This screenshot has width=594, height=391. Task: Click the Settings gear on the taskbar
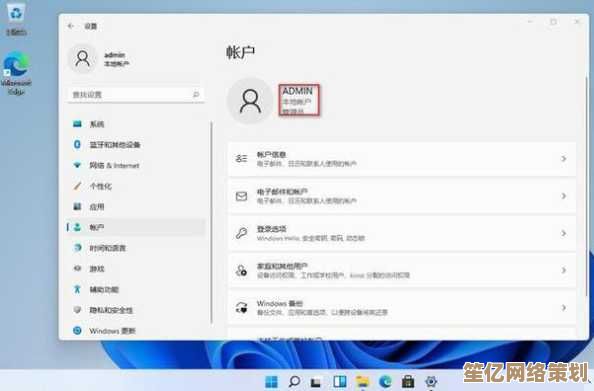(431, 382)
